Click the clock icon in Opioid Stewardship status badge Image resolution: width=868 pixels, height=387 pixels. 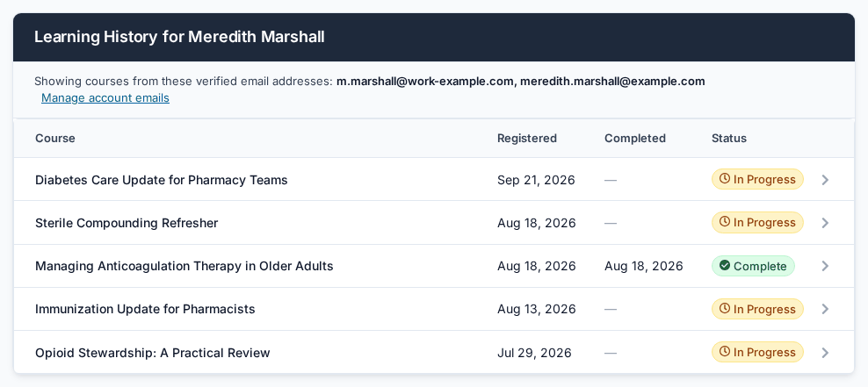(x=725, y=352)
